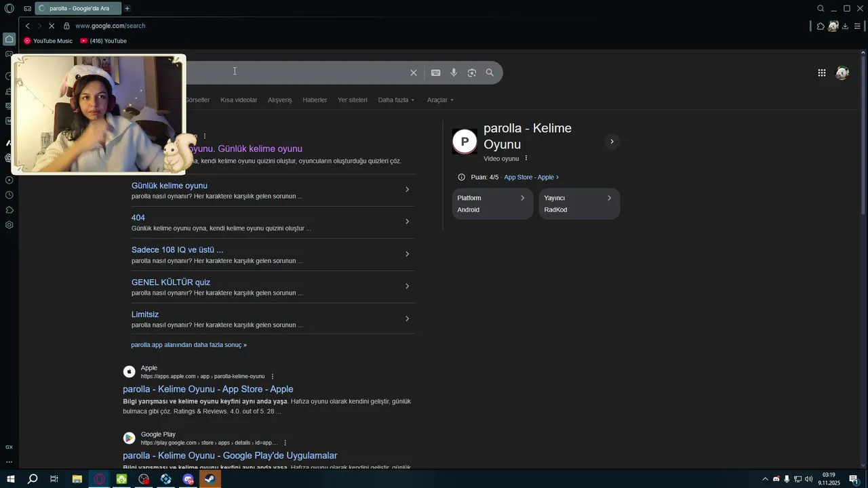The height and width of the screenshot is (488, 868).
Task: Open the Günlük kelime oyunu sitelink
Action: [170, 185]
